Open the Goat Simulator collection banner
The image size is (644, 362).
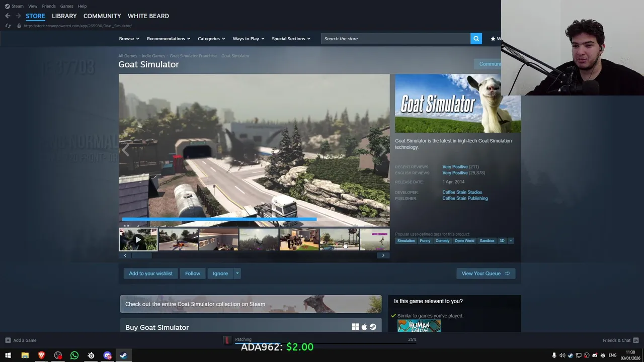(x=251, y=304)
